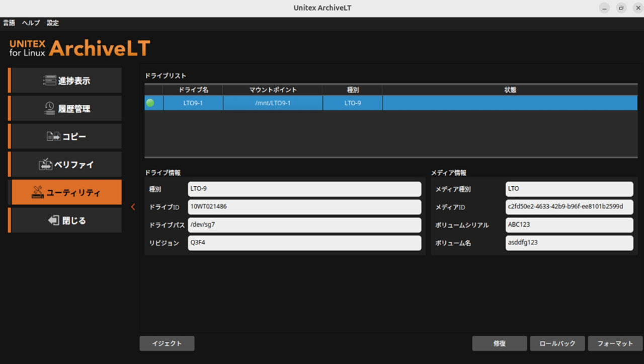Click the LTO-9 type cell in drive list
The height and width of the screenshot is (364, 644).
tap(352, 103)
